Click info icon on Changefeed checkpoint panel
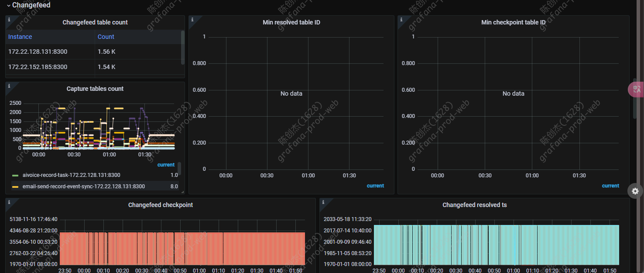Image resolution: width=644 pixels, height=273 pixels. point(9,202)
